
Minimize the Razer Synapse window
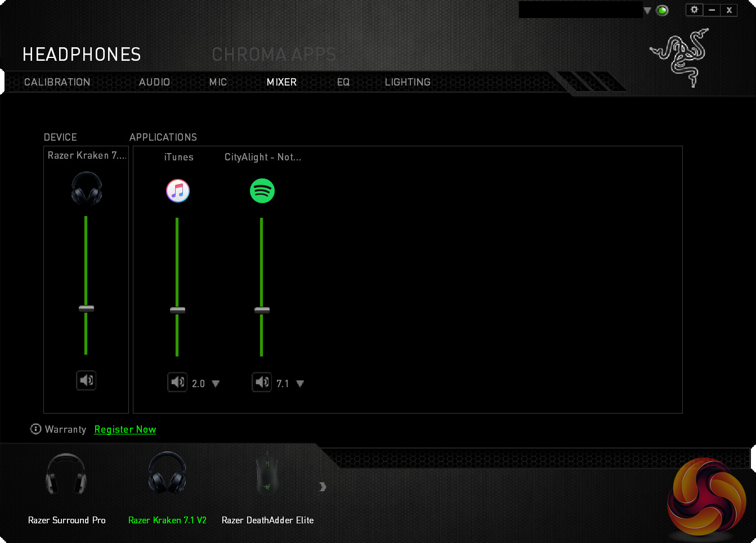coord(712,10)
